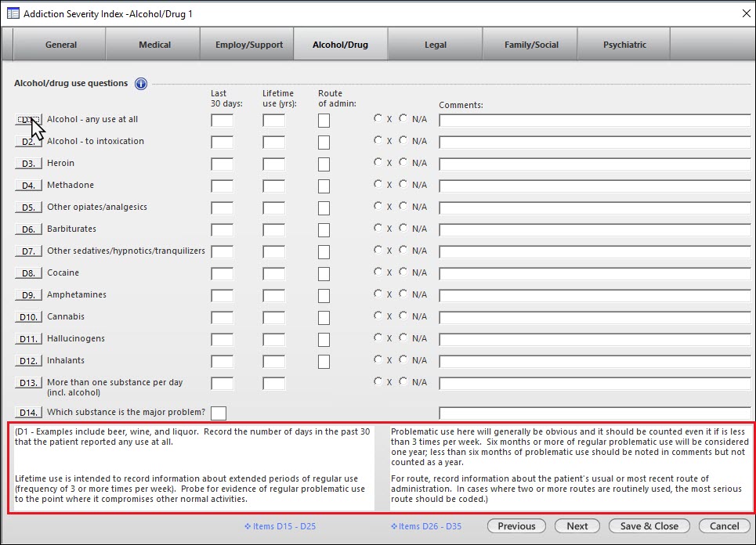
Task: Select X radio for Cannabis row
Action: pyautogui.click(x=378, y=316)
